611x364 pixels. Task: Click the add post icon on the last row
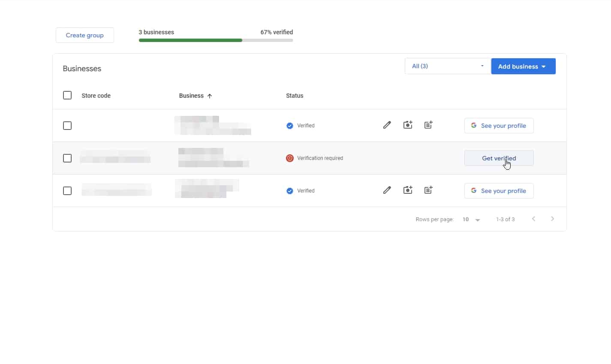click(x=428, y=190)
